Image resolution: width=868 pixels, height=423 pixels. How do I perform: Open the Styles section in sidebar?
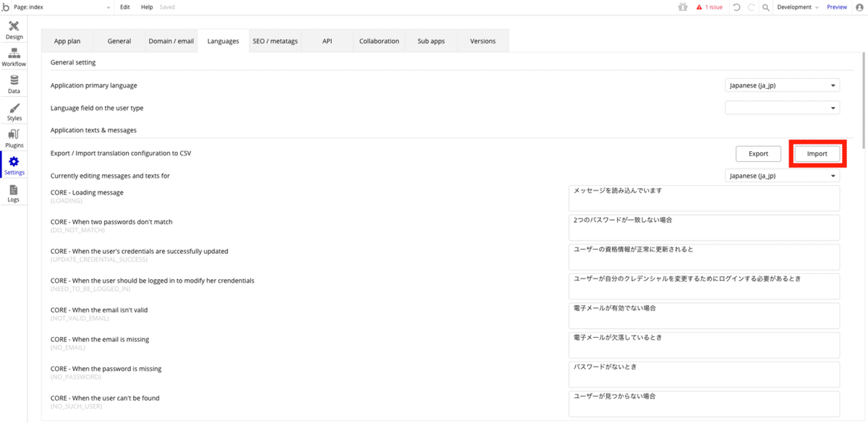click(14, 111)
